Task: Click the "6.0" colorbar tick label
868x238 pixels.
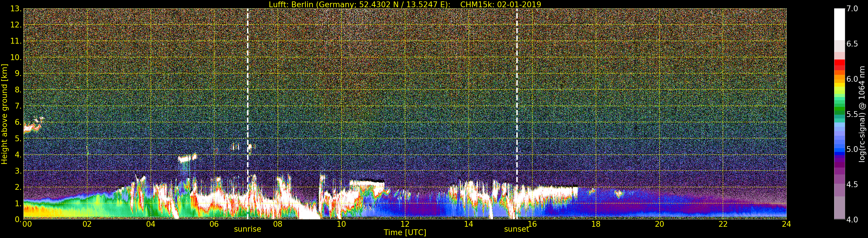Action: (x=852, y=79)
